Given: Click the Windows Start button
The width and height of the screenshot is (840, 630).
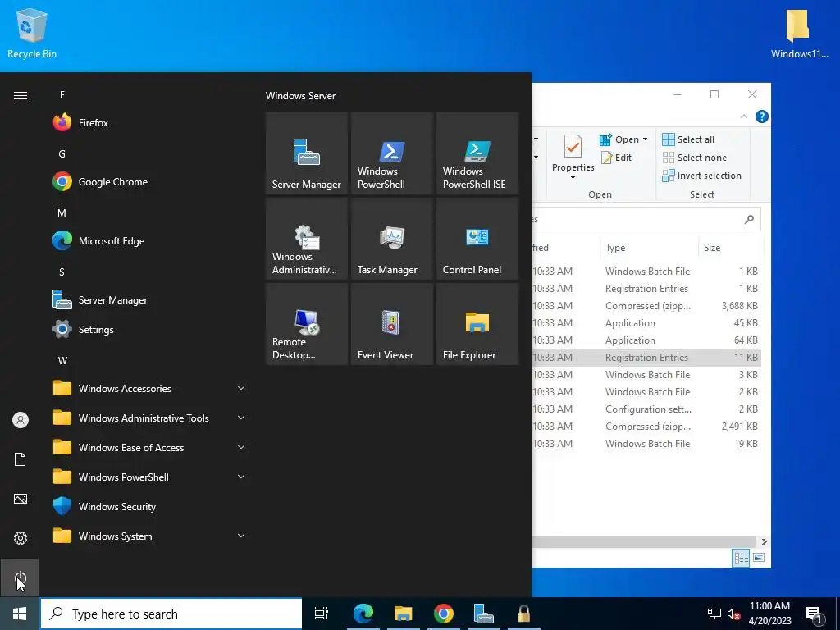Looking at the screenshot, I should tap(20, 614).
